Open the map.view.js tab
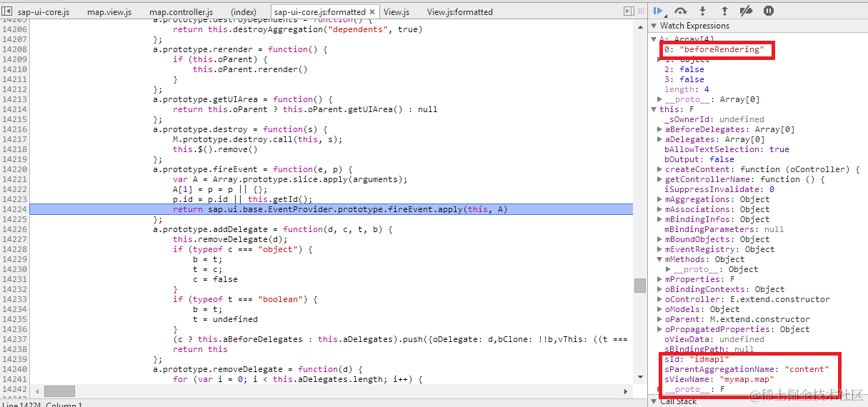Viewport: 868px width, 407px height. [x=109, y=12]
